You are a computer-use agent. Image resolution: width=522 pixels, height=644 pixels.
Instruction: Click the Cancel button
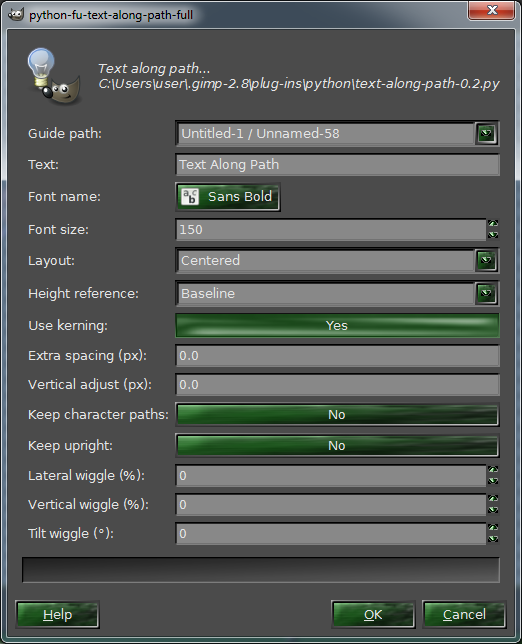point(464,614)
